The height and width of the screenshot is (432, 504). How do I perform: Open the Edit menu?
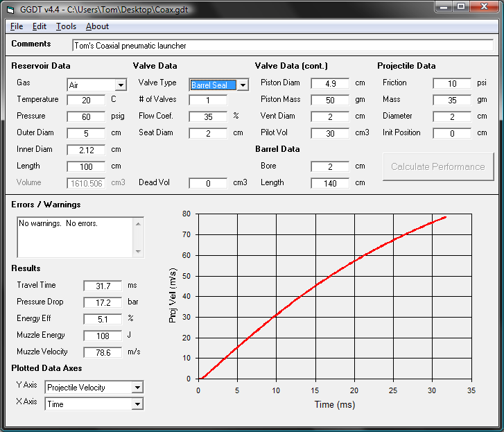coord(40,26)
